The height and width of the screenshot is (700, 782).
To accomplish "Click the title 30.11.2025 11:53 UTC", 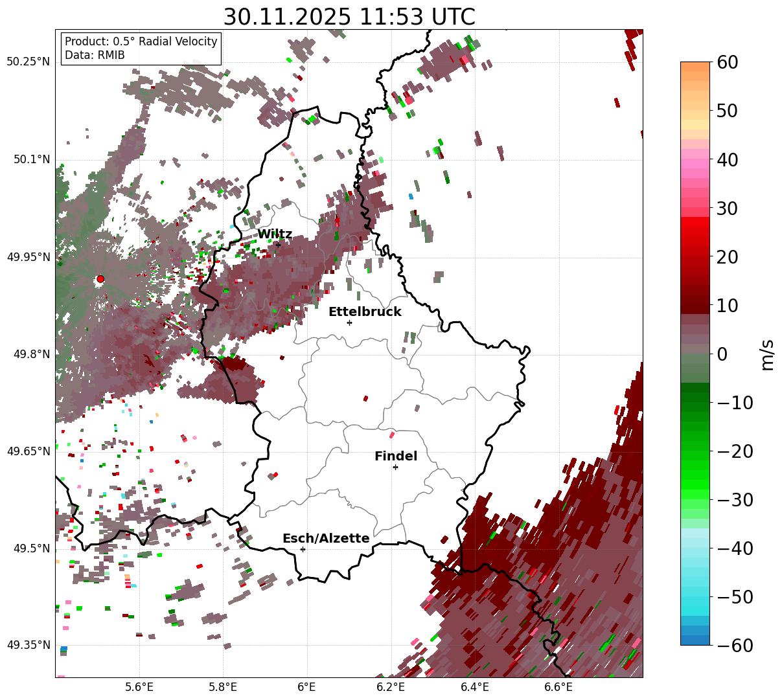I will (x=349, y=17).
